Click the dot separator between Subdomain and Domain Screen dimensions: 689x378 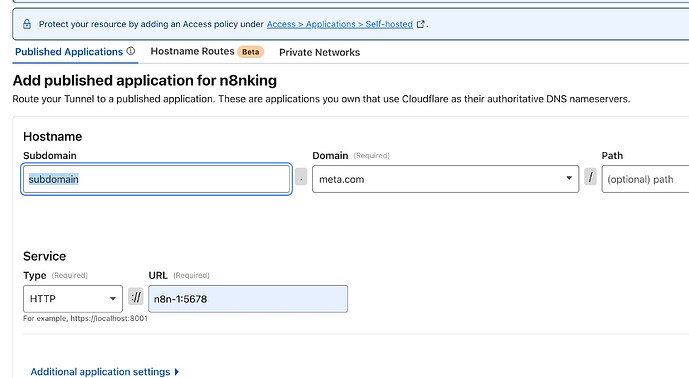point(301,177)
